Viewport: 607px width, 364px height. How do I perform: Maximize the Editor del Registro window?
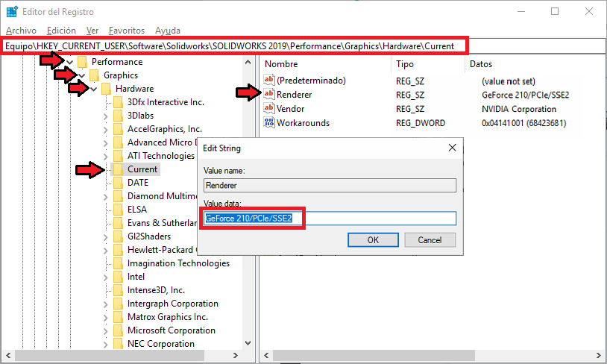point(555,12)
